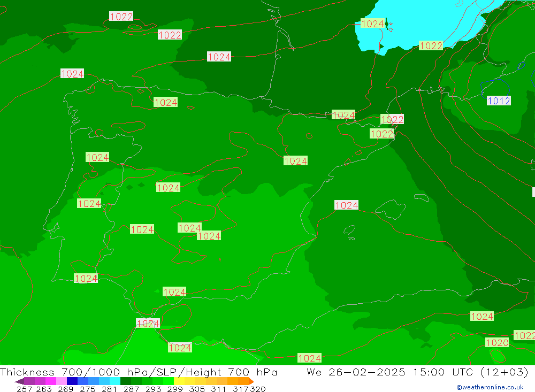The image size is (535, 392).
Task: Select the darkest green legend swatch
Action: pyautogui.click(x=126, y=381)
